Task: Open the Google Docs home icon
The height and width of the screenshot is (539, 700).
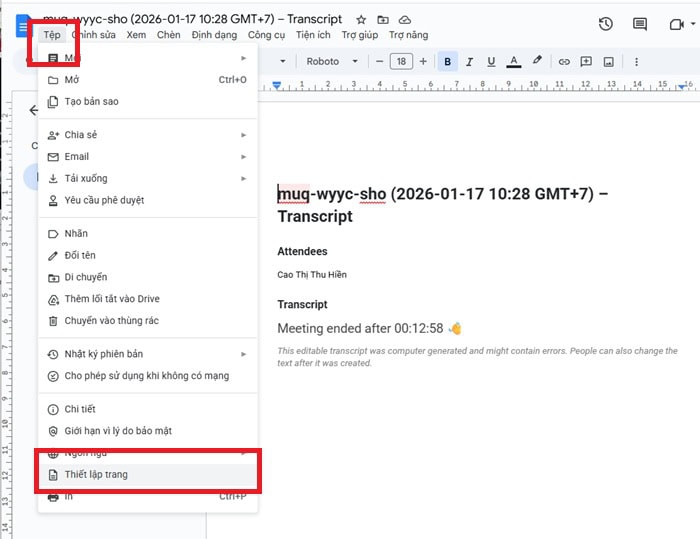Action: 22,26
